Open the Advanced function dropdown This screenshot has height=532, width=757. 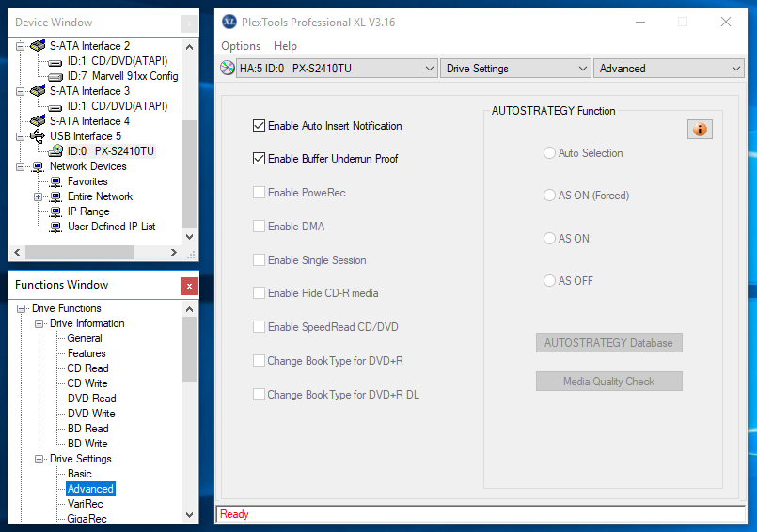click(x=669, y=69)
